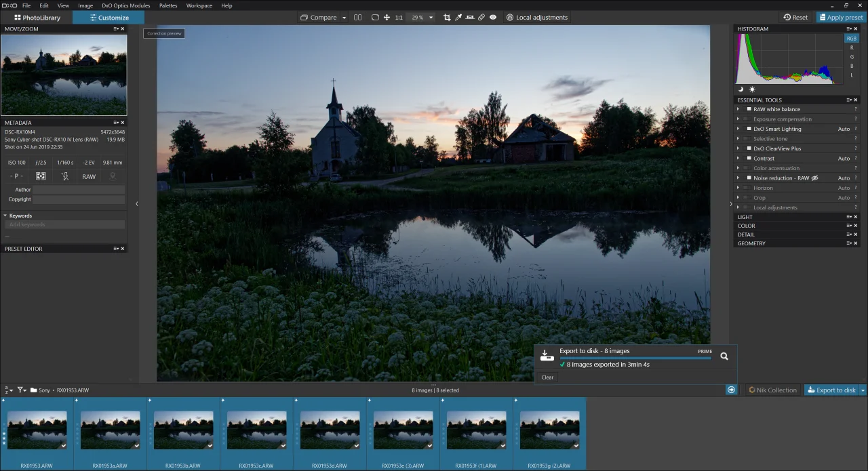Click the fit-to-screen move icon
Screen dimensions: 868x471
387,17
